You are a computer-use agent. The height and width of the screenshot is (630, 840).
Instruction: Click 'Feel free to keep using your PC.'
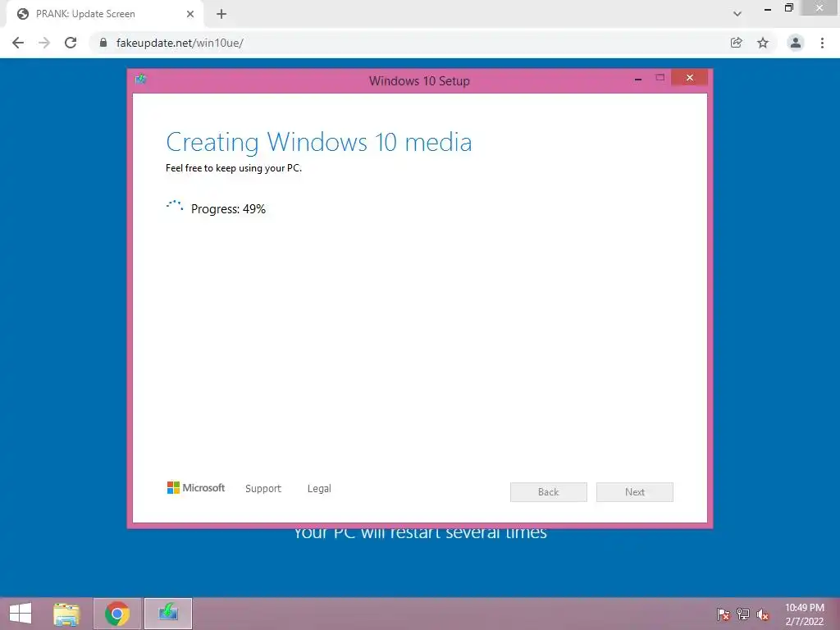[x=234, y=167]
